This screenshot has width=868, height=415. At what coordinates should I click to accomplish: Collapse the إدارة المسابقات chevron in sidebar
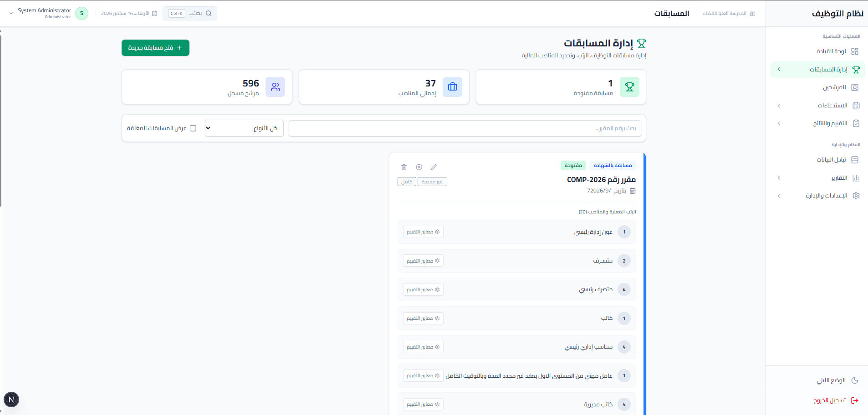click(x=779, y=70)
